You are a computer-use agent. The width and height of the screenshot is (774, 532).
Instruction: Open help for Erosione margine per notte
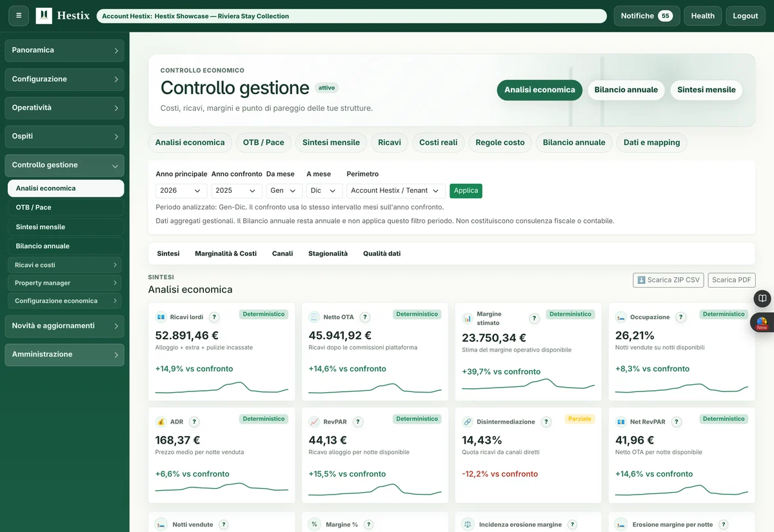coord(724,525)
